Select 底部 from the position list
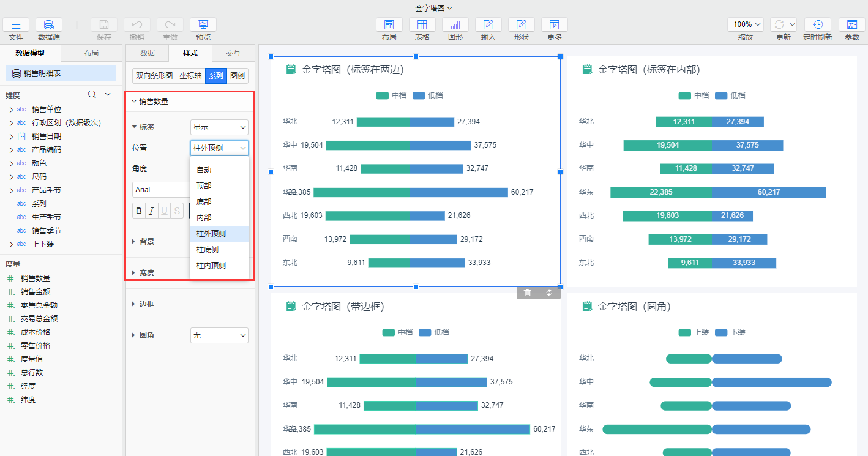This screenshot has height=456, width=868. pyautogui.click(x=219, y=202)
